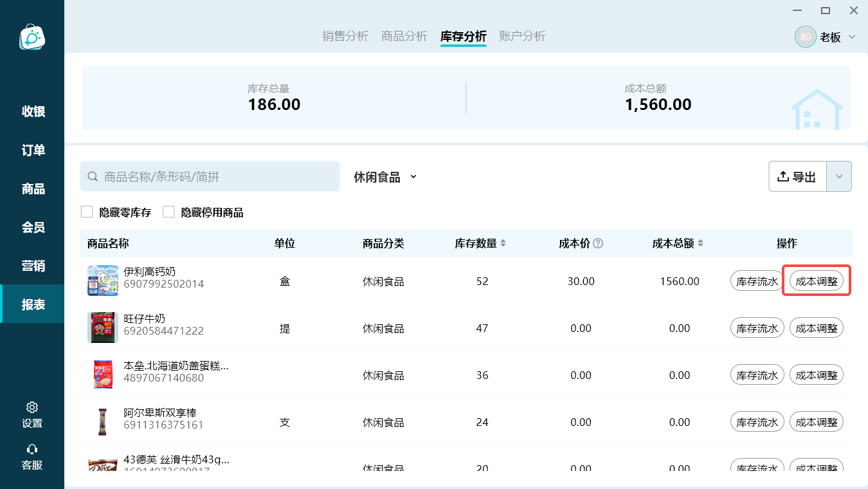Image resolution: width=868 pixels, height=489 pixels.
Task: Open 库存流水 for 本垒.北海道奶盖蛋糕
Action: point(757,374)
